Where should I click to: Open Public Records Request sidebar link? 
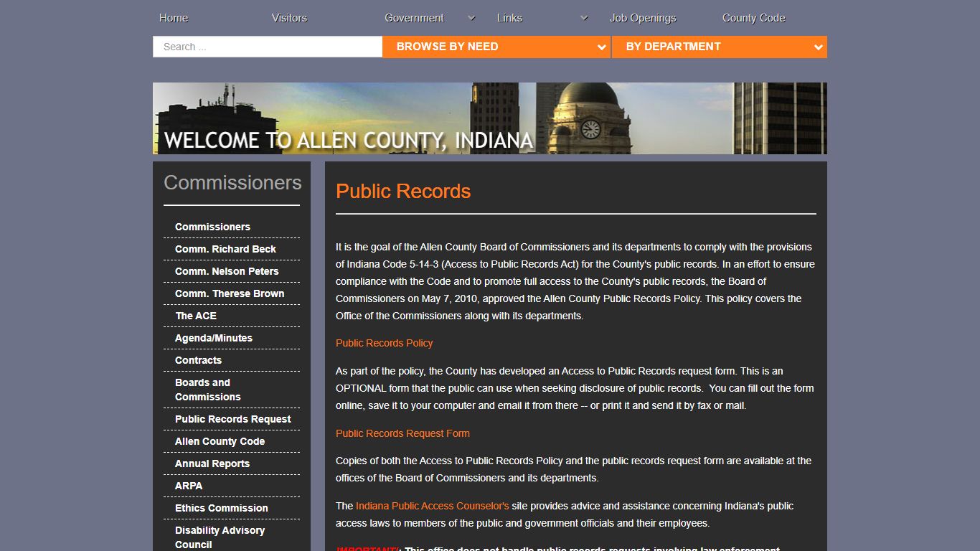click(233, 419)
